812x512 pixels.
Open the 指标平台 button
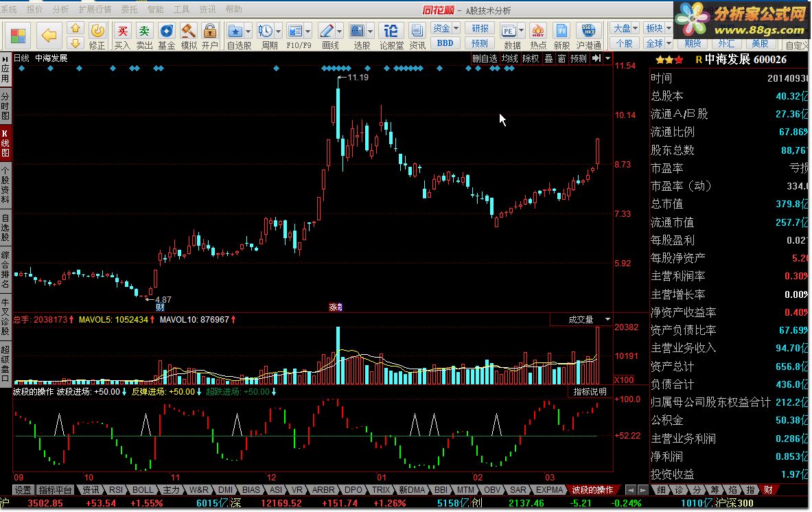pyautogui.click(x=56, y=490)
